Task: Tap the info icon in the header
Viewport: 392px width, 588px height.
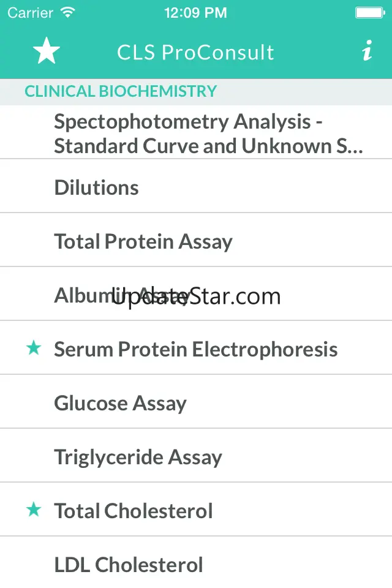Action: [367, 52]
